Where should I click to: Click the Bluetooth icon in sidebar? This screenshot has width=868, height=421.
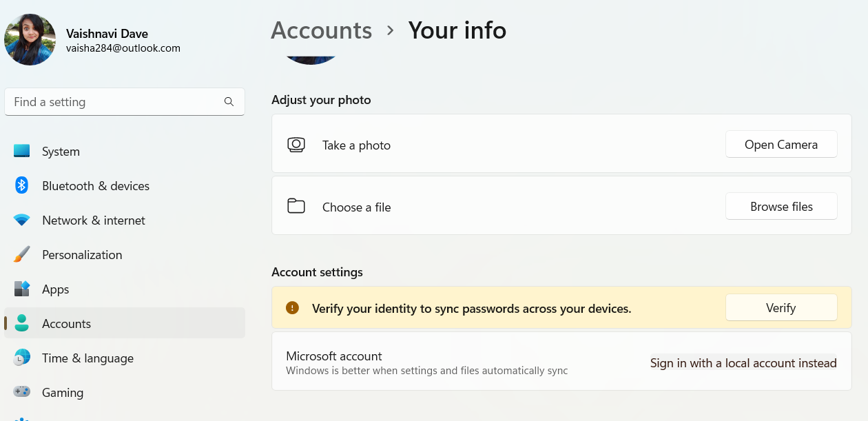point(22,185)
